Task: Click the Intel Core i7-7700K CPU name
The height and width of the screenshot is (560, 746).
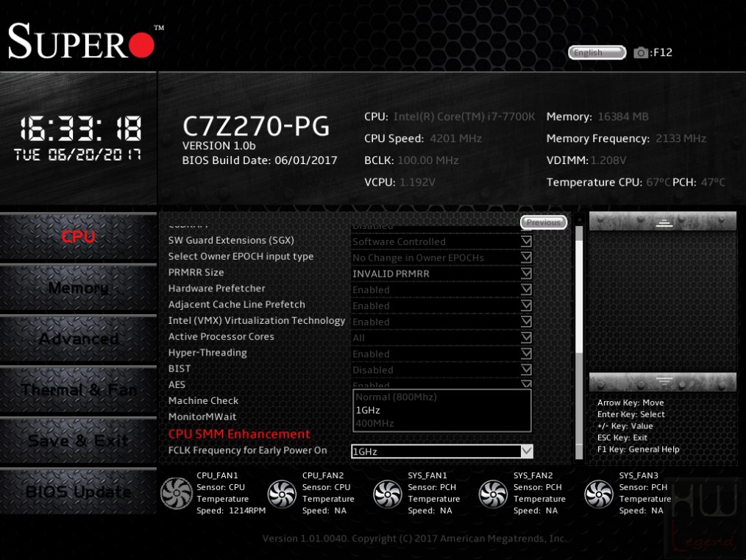Action: tap(464, 116)
